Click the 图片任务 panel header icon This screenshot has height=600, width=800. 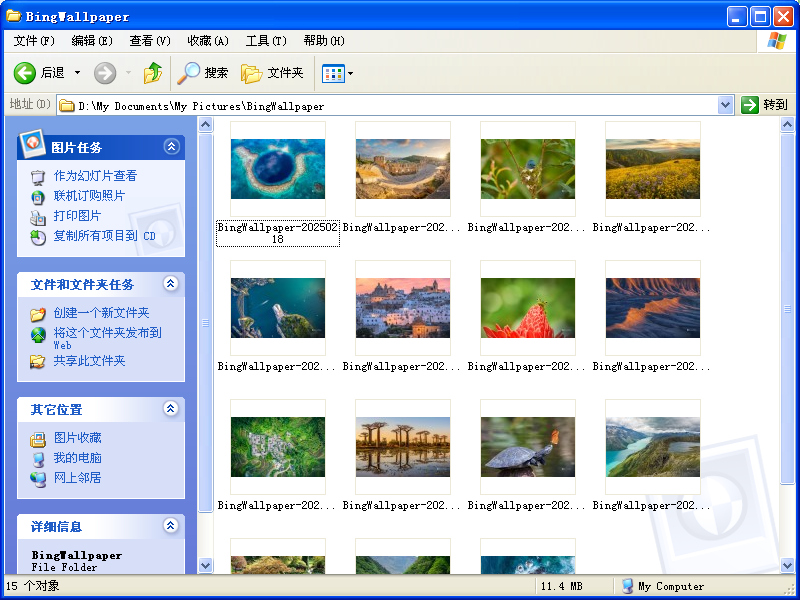[x=32, y=144]
